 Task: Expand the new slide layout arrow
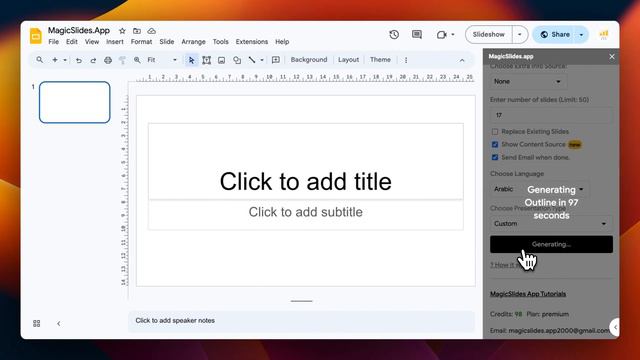point(65,60)
